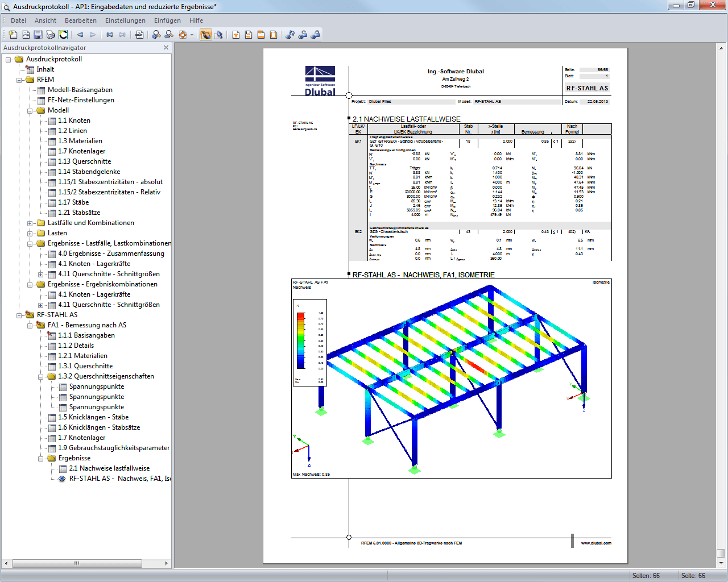Collapse the Ausdruckprotokoll root node

point(9,59)
